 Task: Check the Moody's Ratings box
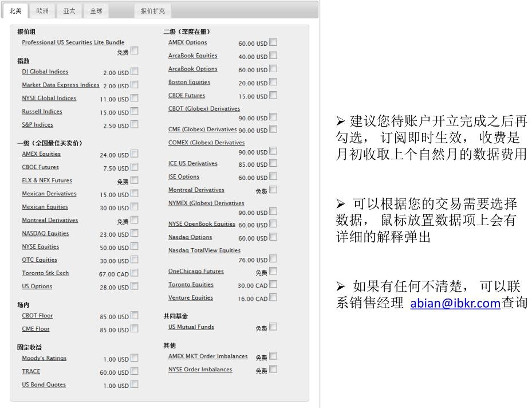[x=135, y=358]
